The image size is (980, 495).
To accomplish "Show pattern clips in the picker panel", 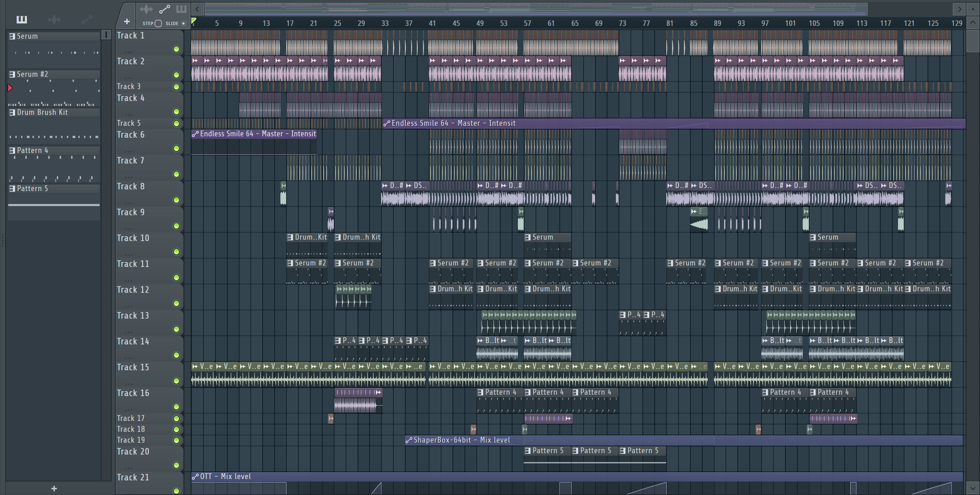I will (22, 19).
